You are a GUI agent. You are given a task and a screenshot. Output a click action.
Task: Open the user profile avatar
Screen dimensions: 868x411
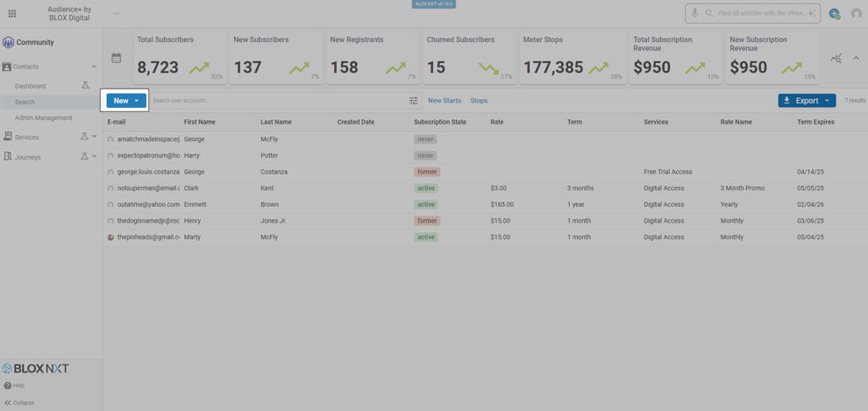(857, 13)
